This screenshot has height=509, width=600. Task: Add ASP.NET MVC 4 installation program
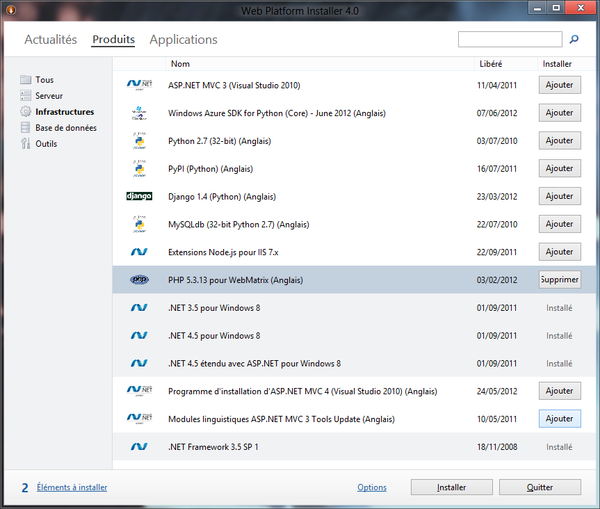560,391
